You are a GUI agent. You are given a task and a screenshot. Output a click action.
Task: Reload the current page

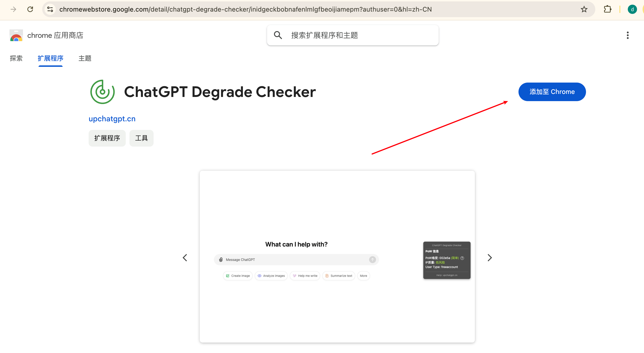[30, 9]
